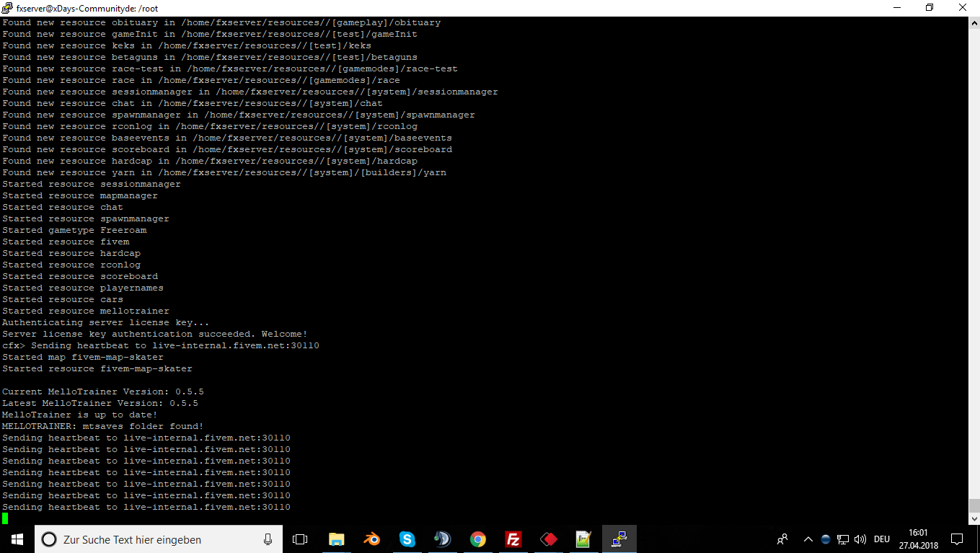Open Skype from the taskbar

point(407,539)
